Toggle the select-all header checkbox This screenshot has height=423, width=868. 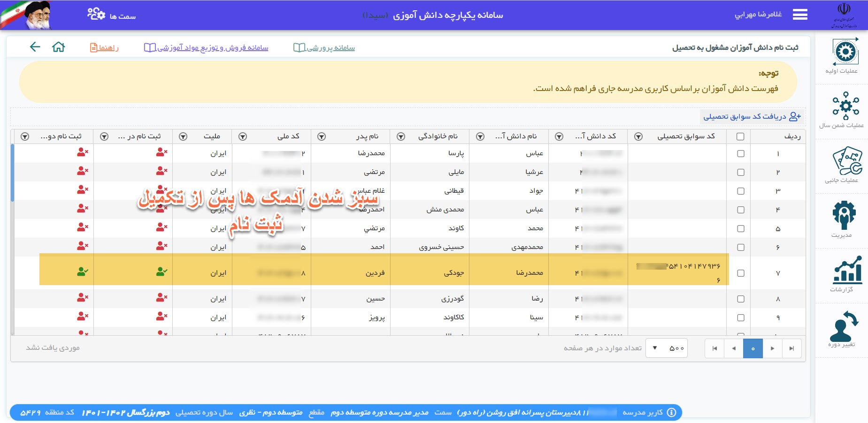coord(740,136)
